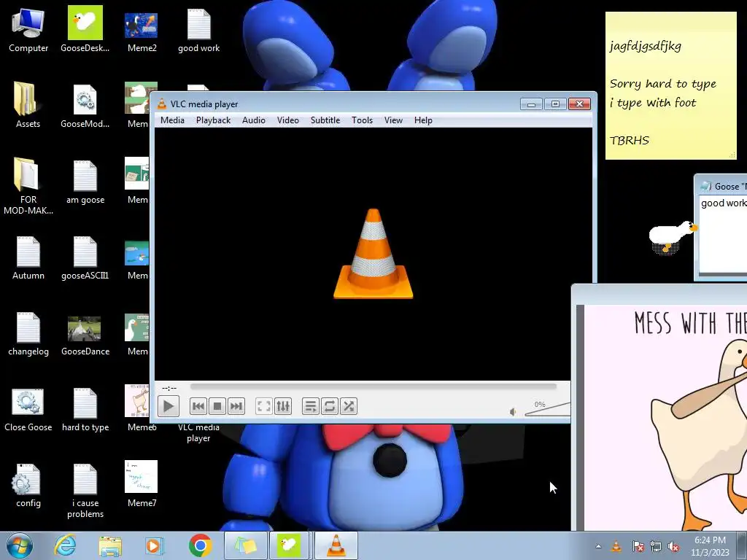
Task: Switch to Desktop Goose taskbar button
Action: [290, 545]
